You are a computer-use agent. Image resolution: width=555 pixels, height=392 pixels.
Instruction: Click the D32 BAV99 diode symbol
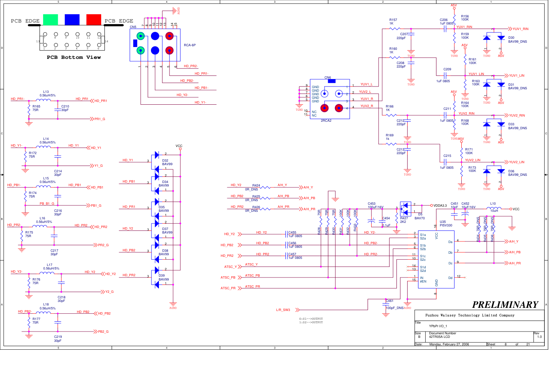157,162
